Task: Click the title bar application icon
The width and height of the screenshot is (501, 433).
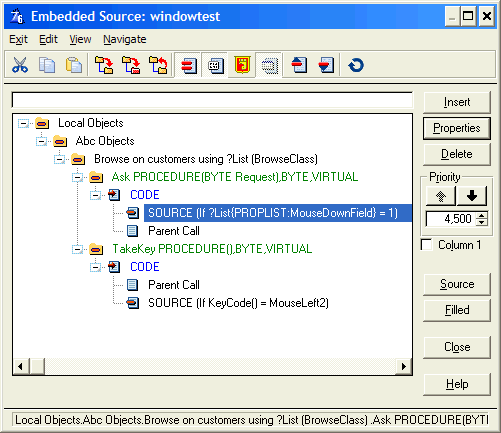Action: [x=17, y=16]
